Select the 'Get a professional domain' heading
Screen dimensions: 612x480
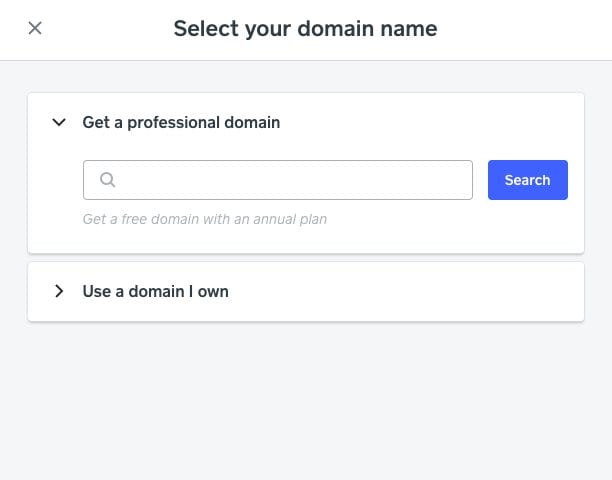coord(181,122)
